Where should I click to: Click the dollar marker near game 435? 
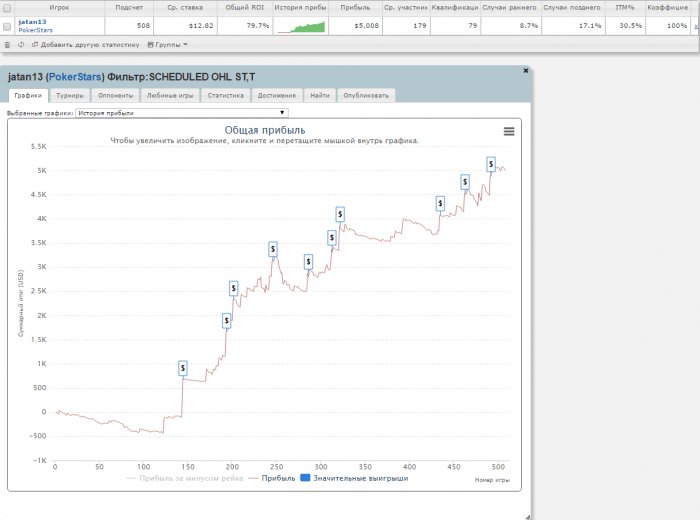pos(441,203)
